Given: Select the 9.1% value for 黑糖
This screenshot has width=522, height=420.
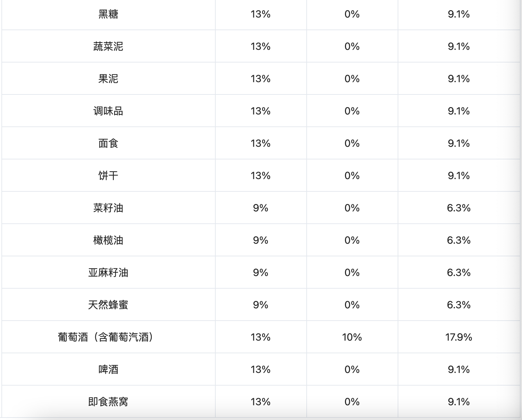Looking at the screenshot, I should pyautogui.click(x=458, y=14).
